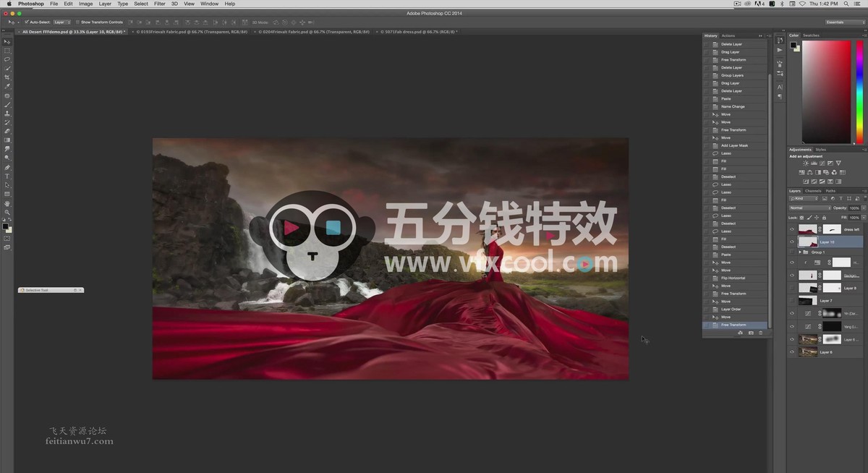Select the Lasso tool in the toolbox
The image size is (868, 473).
coord(7,59)
